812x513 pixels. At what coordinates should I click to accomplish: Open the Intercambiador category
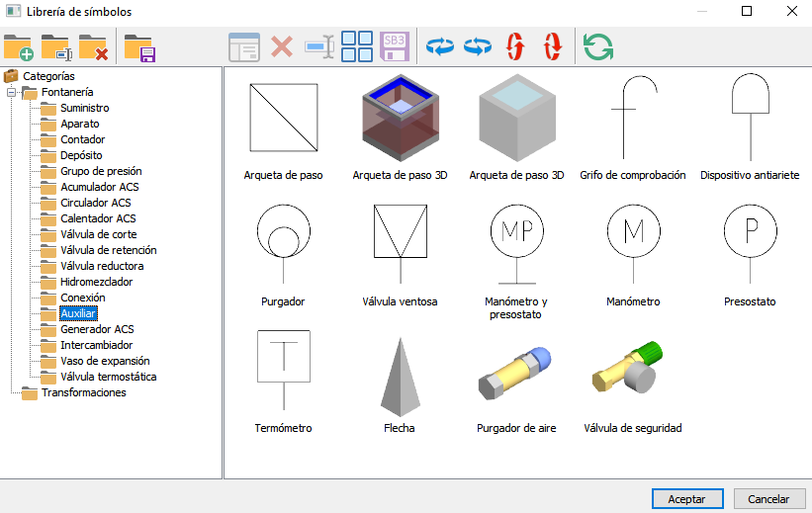[96, 345]
